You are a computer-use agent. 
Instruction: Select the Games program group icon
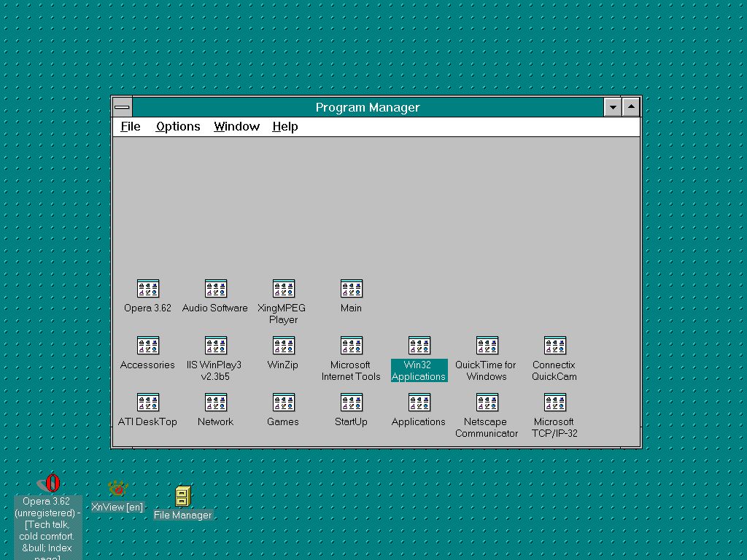coord(284,402)
